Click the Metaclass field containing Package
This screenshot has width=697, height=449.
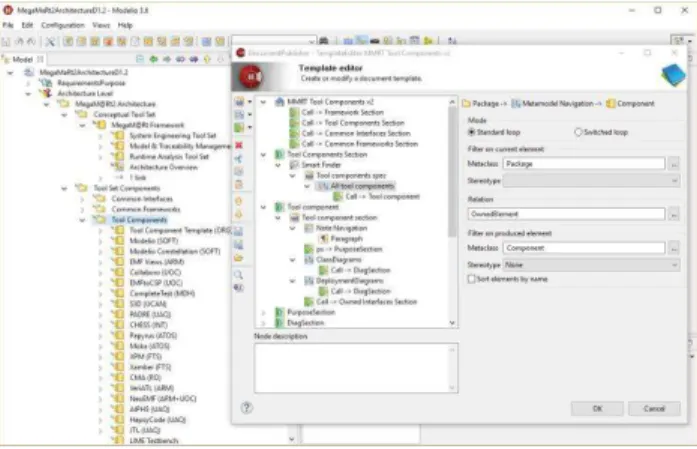[584, 164]
